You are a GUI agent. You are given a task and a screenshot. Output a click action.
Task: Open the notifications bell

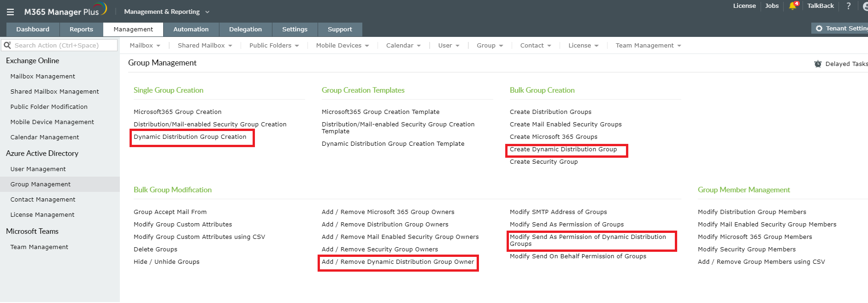792,6
